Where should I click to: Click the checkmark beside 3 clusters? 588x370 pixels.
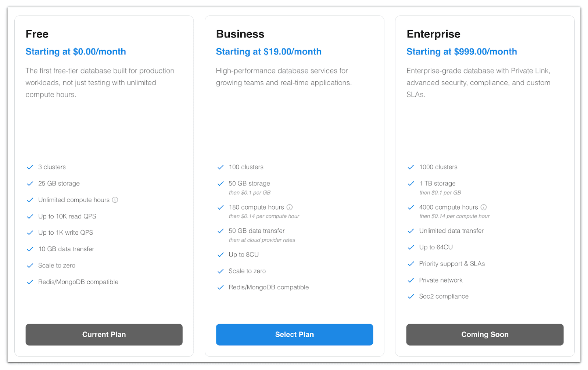point(30,167)
